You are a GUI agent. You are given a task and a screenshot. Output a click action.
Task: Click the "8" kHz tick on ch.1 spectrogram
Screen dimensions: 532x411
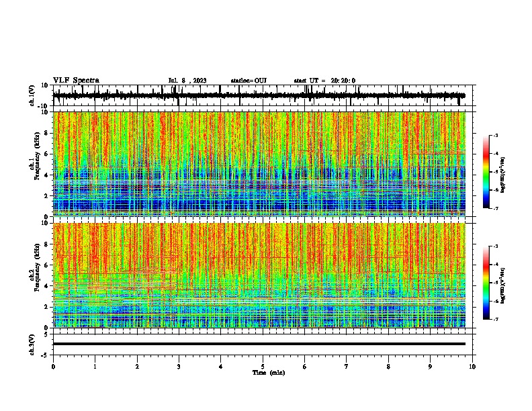tap(47, 133)
